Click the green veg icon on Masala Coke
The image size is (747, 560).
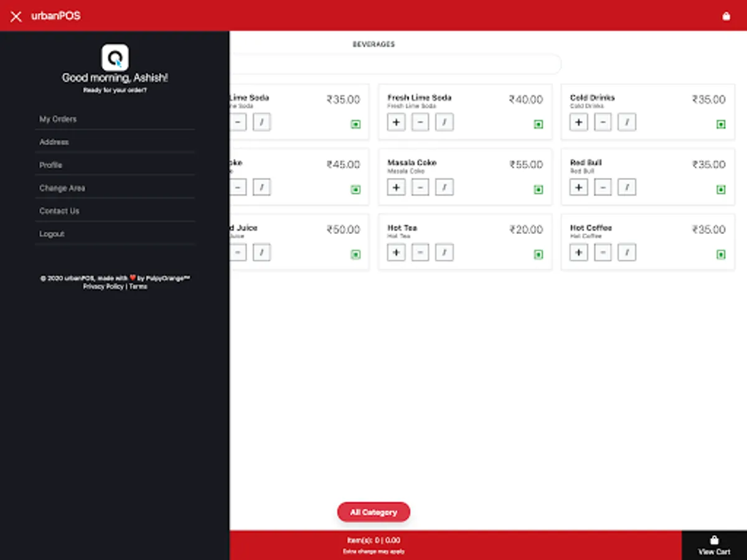point(538,189)
